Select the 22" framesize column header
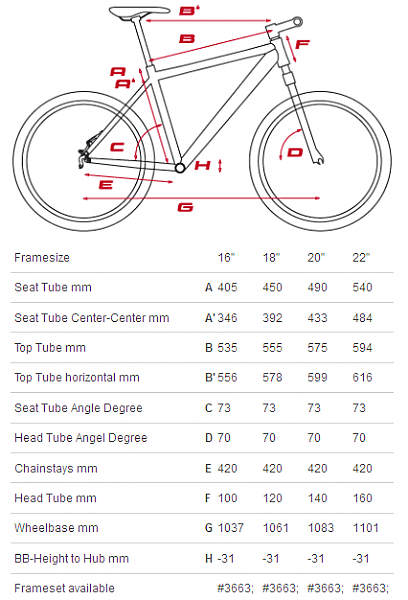The height and width of the screenshot is (600, 408). click(x=361, y=258)
